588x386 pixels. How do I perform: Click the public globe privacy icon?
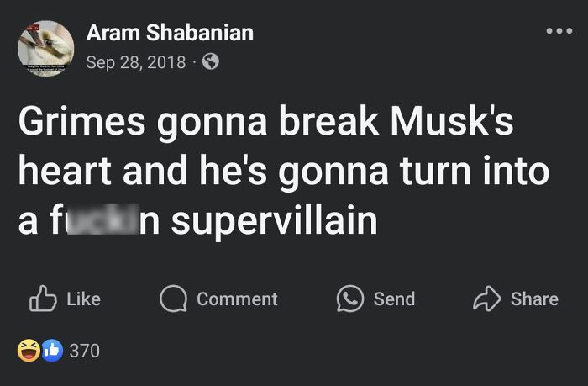[210, 61]
